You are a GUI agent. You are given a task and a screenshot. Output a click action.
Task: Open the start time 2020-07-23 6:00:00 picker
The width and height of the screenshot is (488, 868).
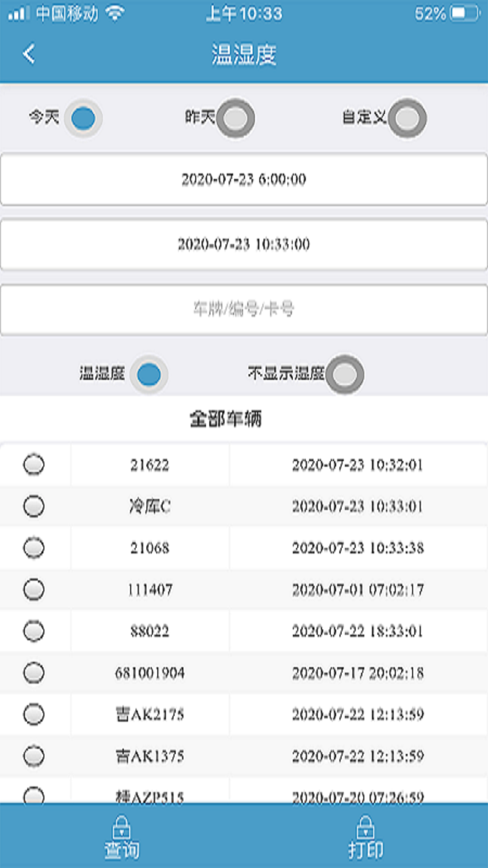coord(244,179)
